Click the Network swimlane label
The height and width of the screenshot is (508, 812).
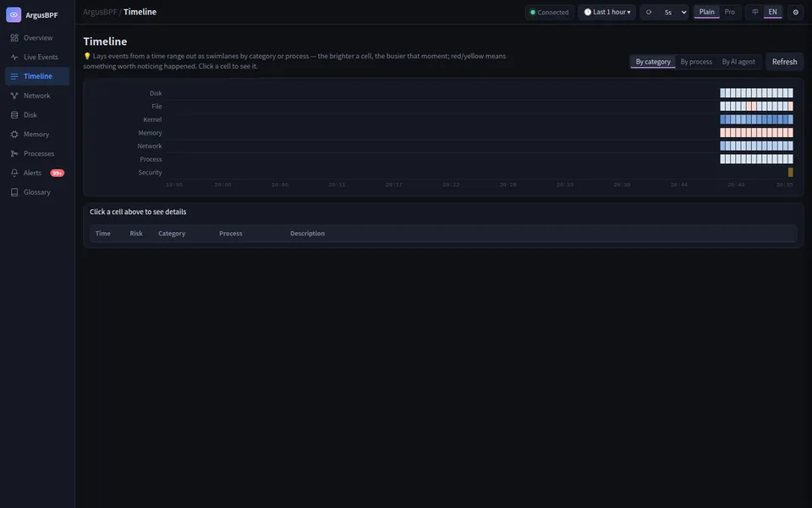pyautogui.click(x=150, y=146)
